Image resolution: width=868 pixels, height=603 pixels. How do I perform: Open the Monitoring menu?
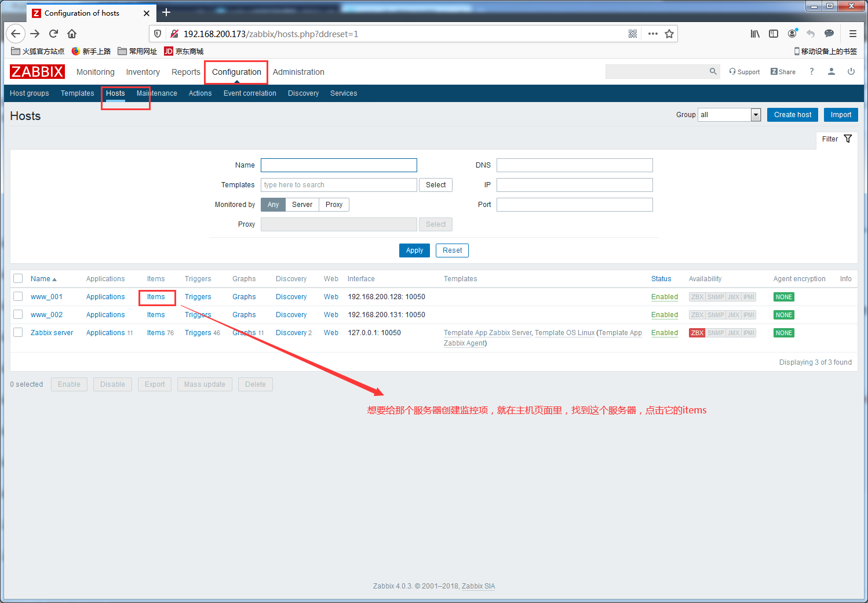pos(96,72)
